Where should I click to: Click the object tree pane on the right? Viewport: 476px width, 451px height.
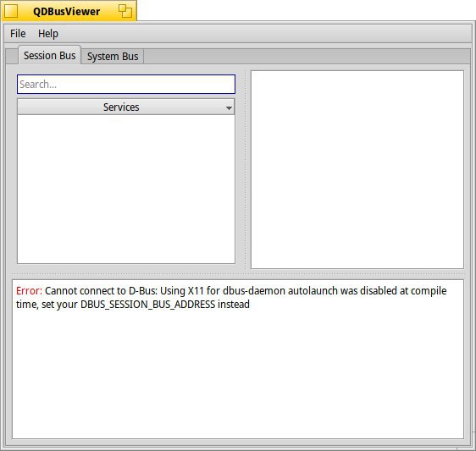(357, 169)
